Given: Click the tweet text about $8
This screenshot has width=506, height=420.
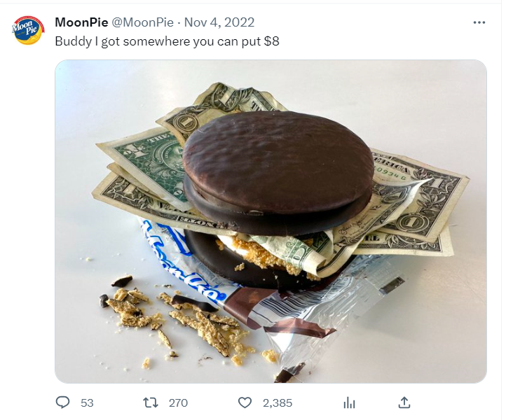Looking at the screenshot, I should 167,41.
